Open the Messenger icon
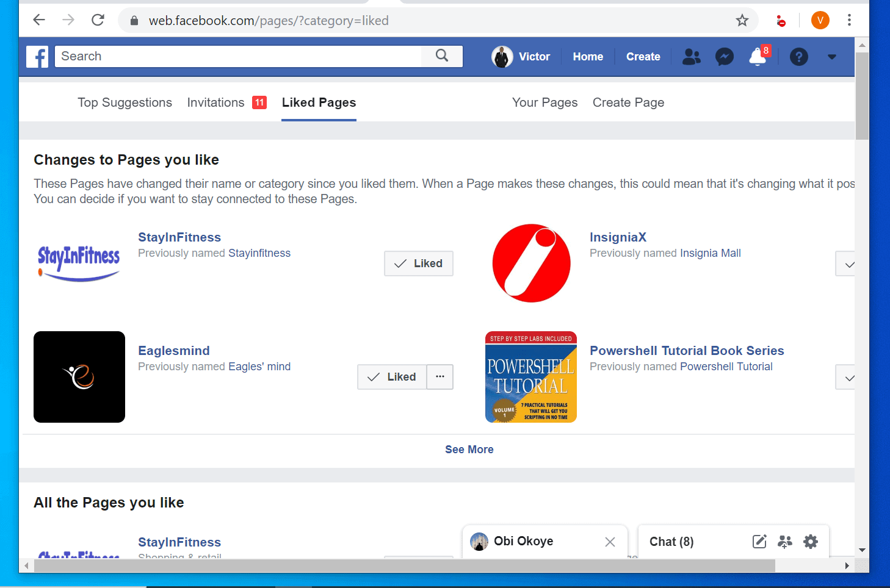This screenshot has height=588, width=890. (x=725, y=57)
